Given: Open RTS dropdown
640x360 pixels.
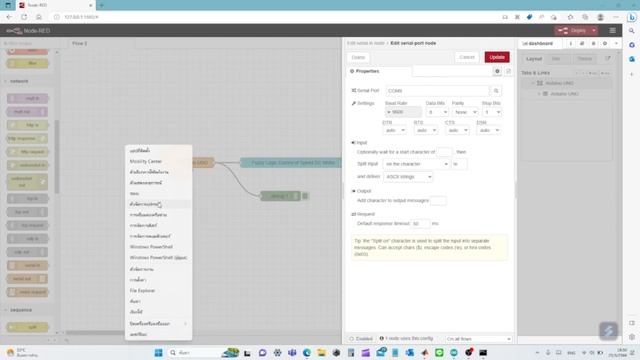Looking at the screenshot, I should pos(426,130).
